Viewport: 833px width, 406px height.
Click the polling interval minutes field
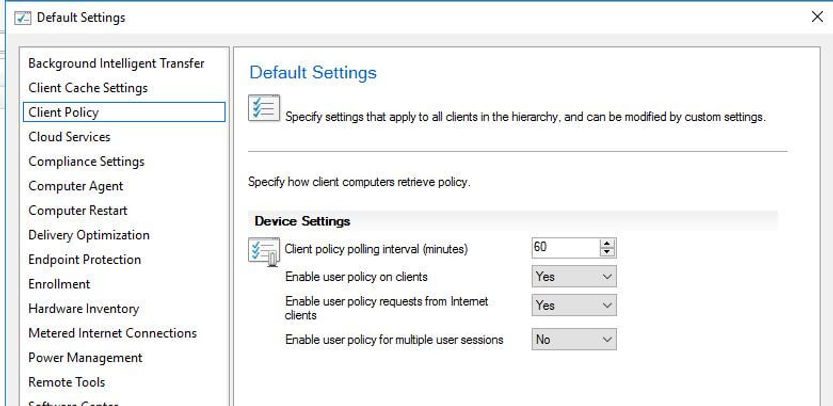pyautogui.click(x=563, y=248)
